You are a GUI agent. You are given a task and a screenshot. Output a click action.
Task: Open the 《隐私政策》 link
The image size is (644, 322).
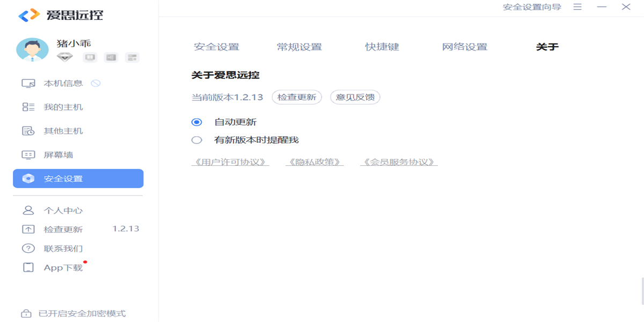[x=314, y=162]
